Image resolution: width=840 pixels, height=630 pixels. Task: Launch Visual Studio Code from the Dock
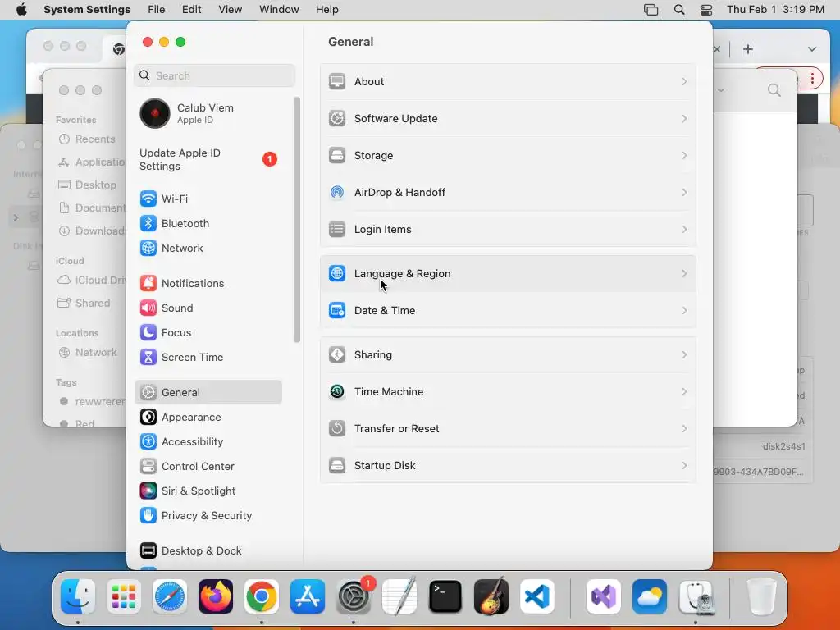point(536,596)
